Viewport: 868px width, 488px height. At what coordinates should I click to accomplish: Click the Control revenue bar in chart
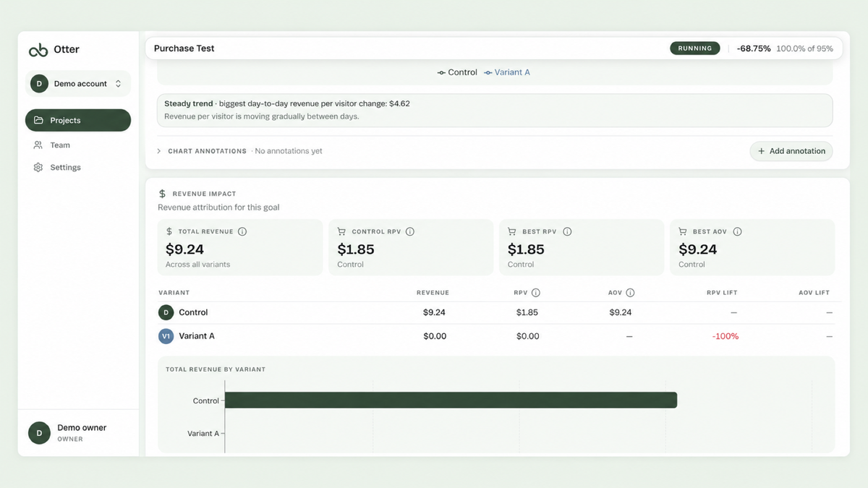click(451, 400)
